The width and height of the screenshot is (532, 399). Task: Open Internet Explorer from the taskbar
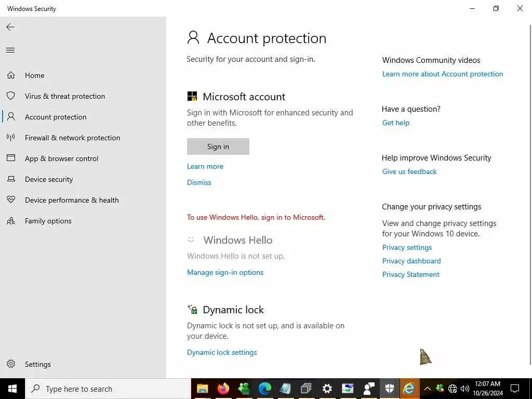click(x=409, y=389)
